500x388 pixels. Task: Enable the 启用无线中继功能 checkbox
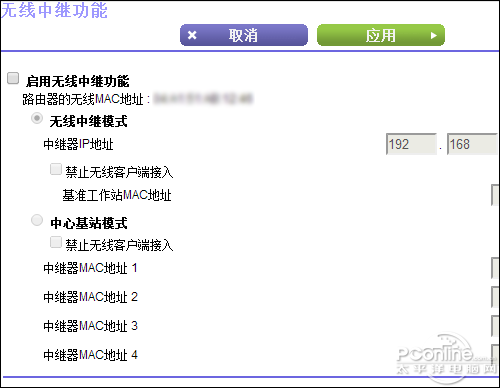[x=13, y=78]
